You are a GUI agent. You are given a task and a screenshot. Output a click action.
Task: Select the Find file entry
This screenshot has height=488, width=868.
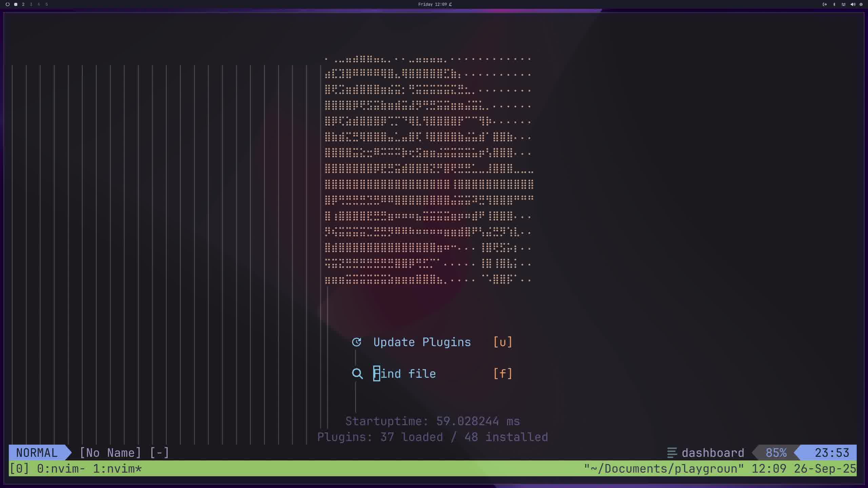(x=405, y=373)
